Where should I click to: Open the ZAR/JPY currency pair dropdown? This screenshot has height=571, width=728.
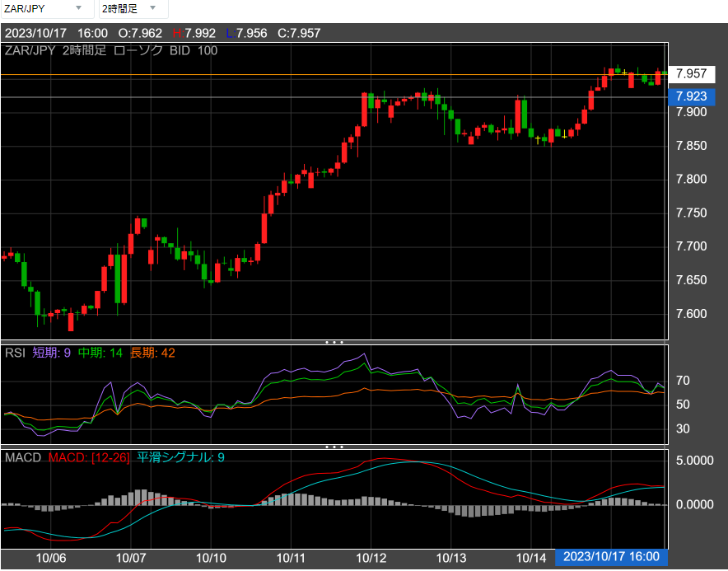click(x=48, y=9)
